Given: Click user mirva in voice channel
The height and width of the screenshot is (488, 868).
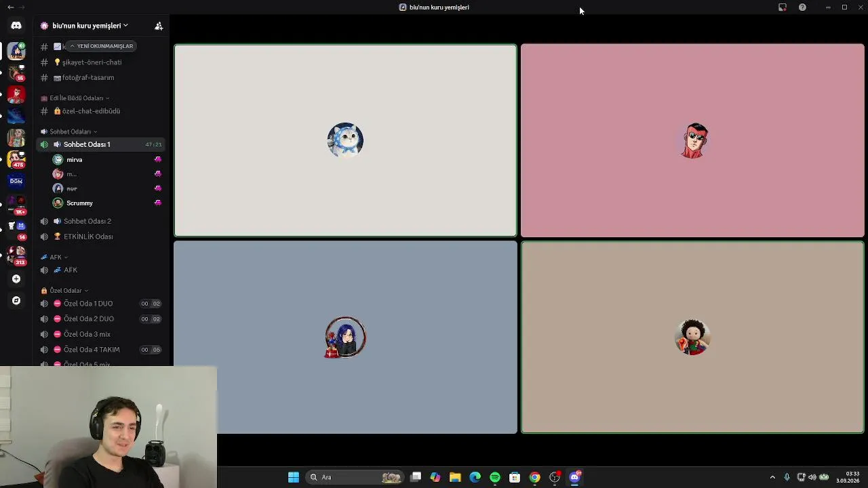Looking at the screenshot, I should click(74, 159).
